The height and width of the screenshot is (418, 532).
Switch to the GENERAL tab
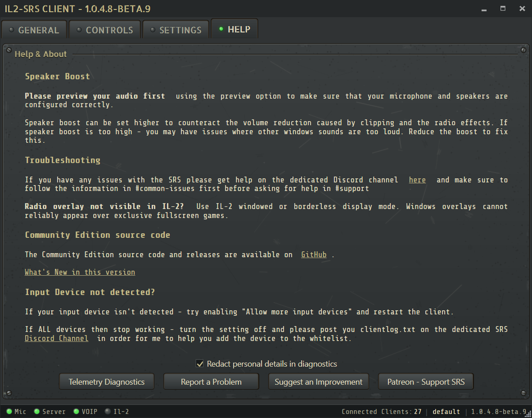click(x=34, y=30)
